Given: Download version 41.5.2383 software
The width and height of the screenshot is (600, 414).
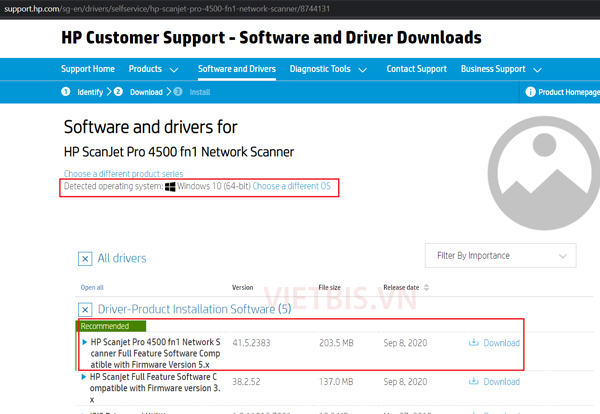Looking at the screenshot, I should coord(501,343).
